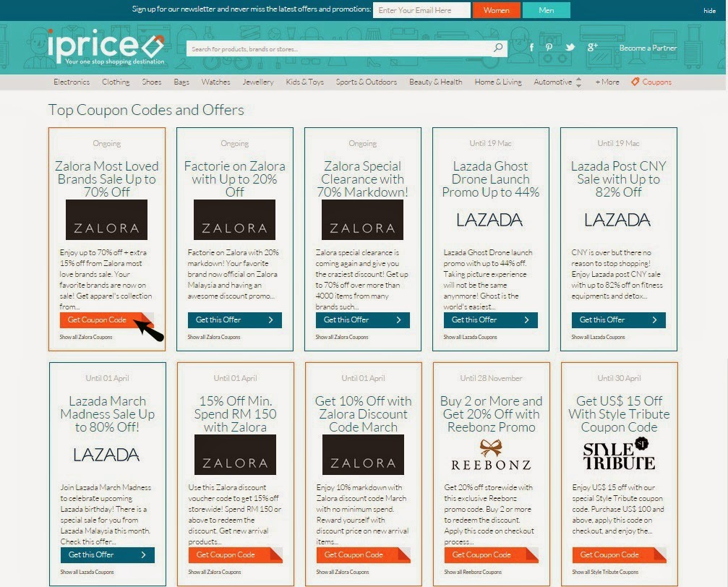Get this Offer for Lazada Post CNY Sale
This screenshot has width=728, height=587.
tap(619, 320)
